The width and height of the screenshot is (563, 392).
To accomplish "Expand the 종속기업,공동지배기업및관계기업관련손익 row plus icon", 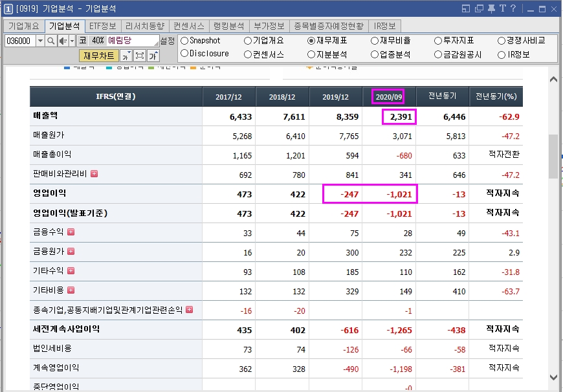I will [x=189, y=309].
